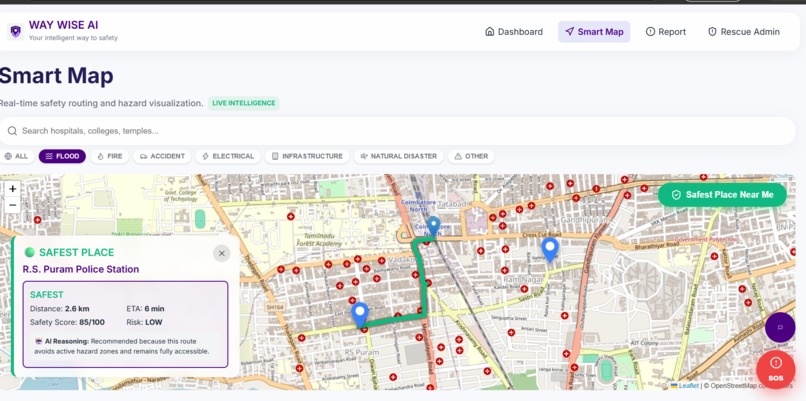806x401 pixels.
Task: Click the Leaflet attribution link
Action: pyautogui.click(x=688, y=386)
